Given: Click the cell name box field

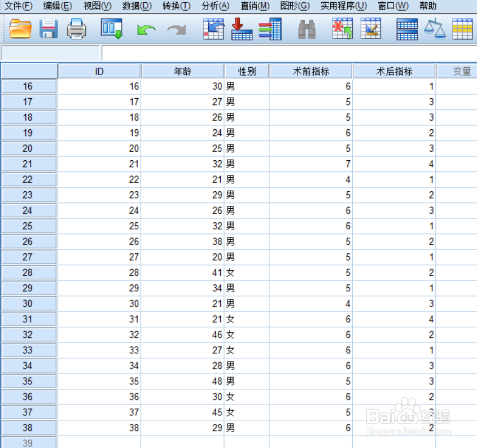Looking at the screenshot, I should [50, 53].
